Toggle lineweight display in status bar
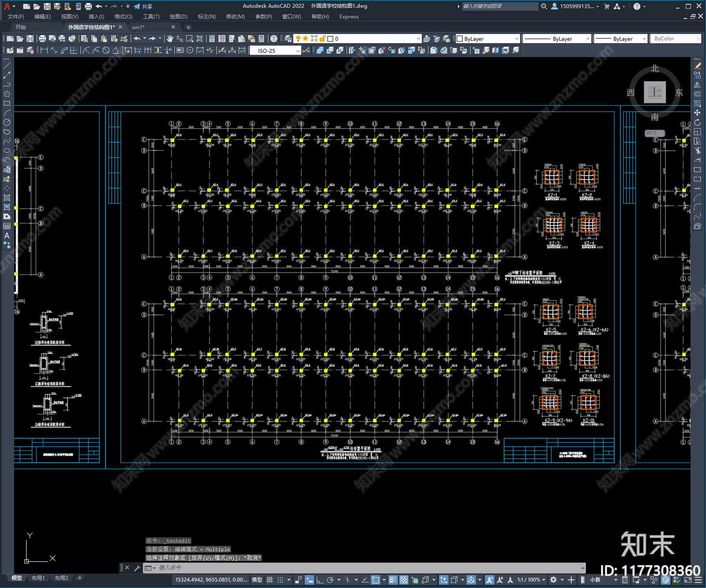 click(x=393, y=580)
